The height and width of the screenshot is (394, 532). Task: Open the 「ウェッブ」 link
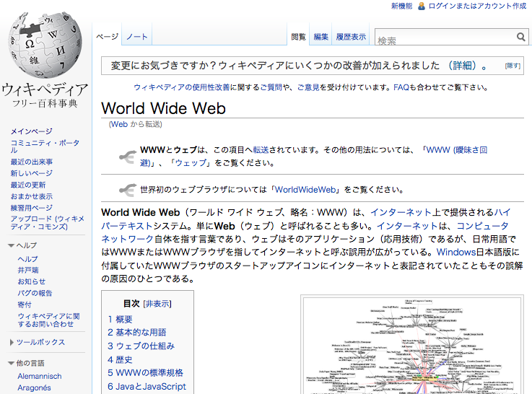[191, 163]
